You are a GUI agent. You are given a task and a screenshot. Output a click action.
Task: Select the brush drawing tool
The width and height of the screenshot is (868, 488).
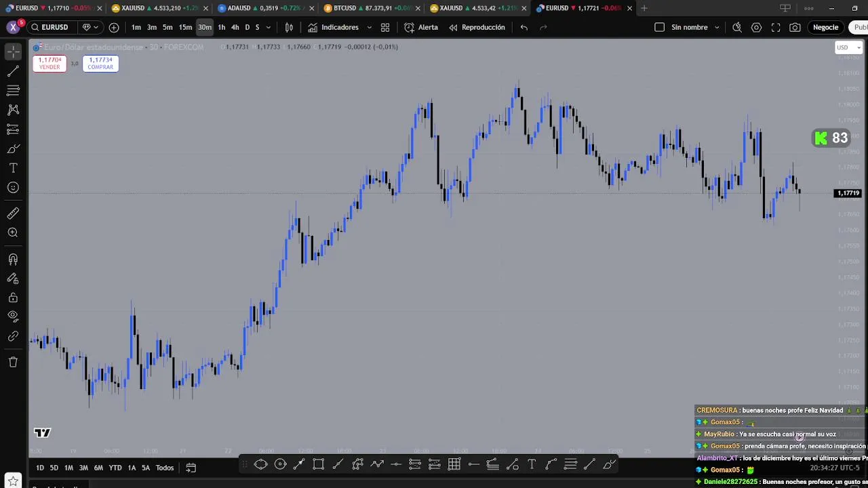(x=13, y=148)
